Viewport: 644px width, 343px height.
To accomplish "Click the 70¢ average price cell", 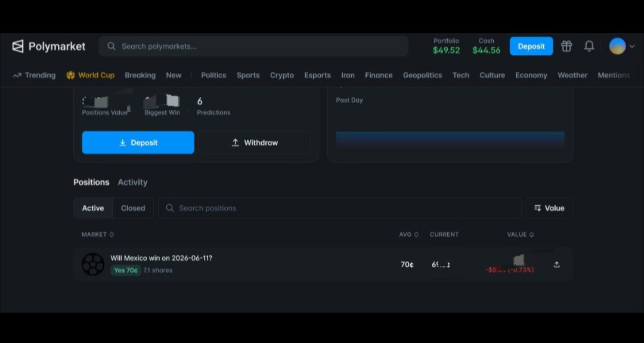I will [407, 264].
